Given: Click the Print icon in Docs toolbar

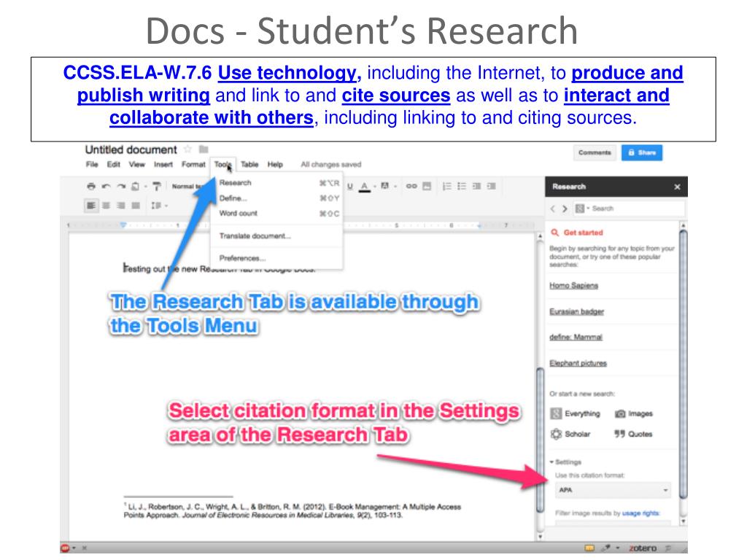Looking at the screenshot, I should pos(91,186).
